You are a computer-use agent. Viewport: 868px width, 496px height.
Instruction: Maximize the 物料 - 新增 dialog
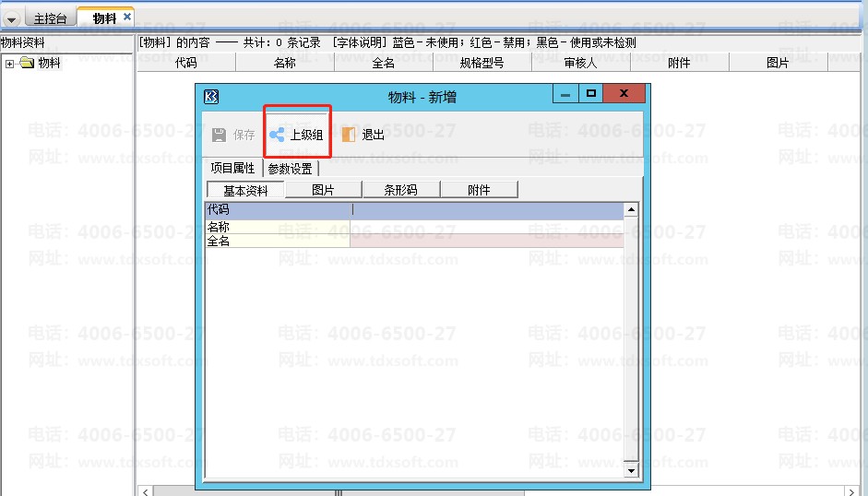click(x=590, y=93)
